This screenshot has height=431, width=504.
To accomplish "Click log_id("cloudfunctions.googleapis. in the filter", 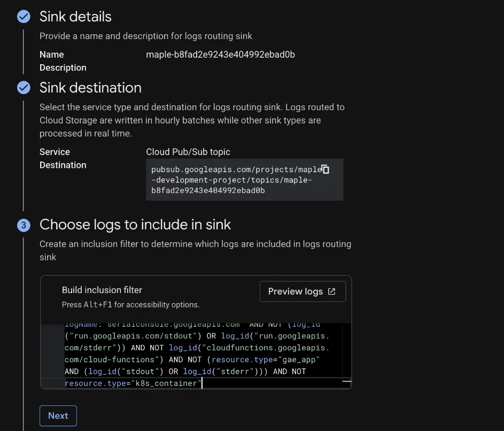I will [x=249, y=348].
